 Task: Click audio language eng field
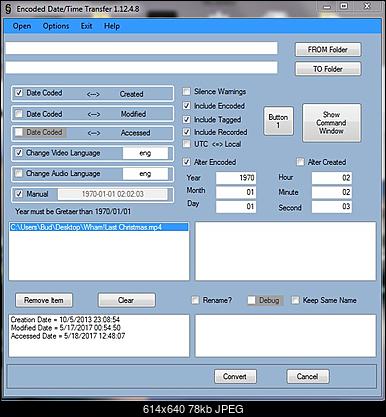[145, 174]
